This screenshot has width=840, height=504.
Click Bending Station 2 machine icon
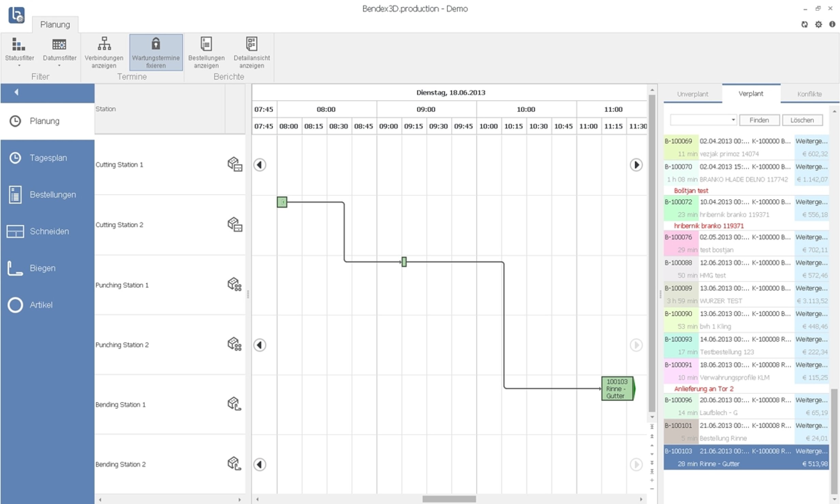point(235,464)
